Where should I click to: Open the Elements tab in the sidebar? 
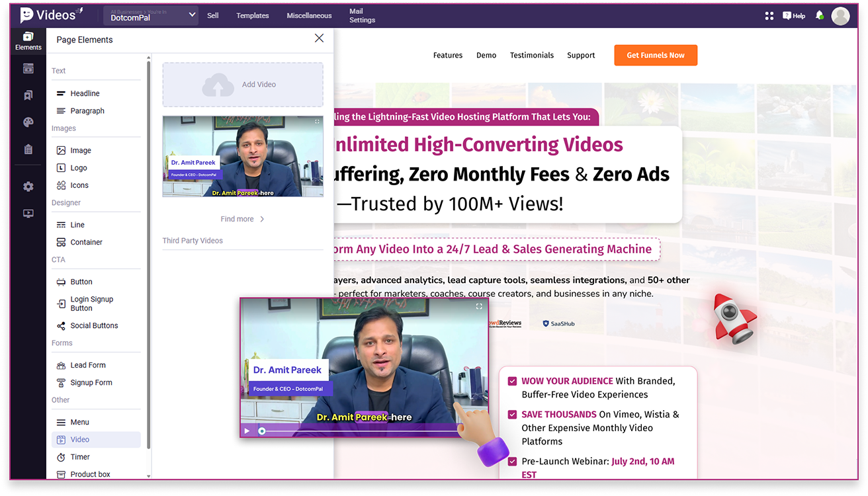(x=28, y=41)
